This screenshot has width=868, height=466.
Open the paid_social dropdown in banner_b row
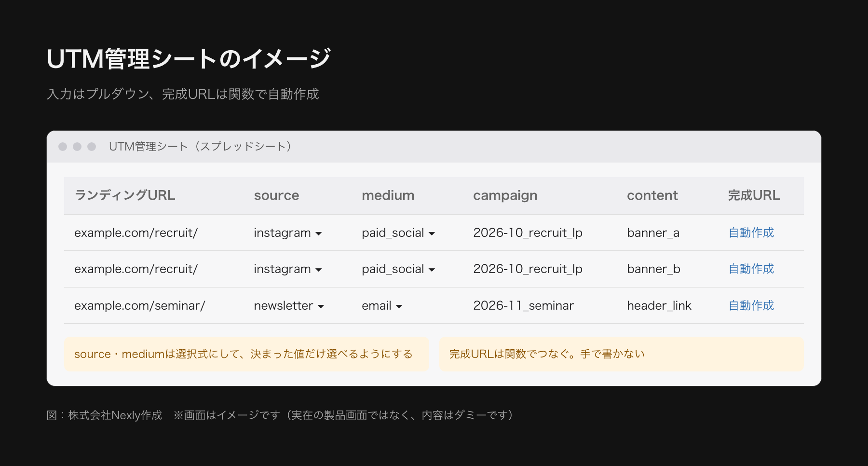click(x=398, y=269)
